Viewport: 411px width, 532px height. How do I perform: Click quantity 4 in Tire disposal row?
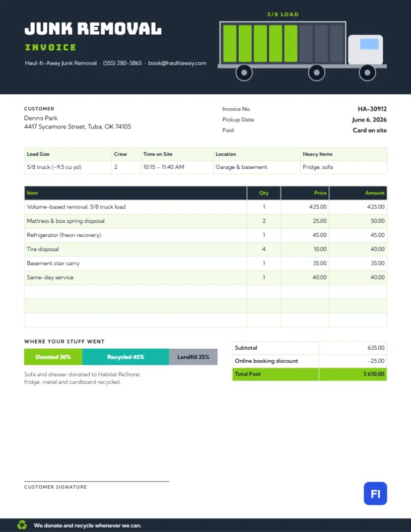click(264, 249)
